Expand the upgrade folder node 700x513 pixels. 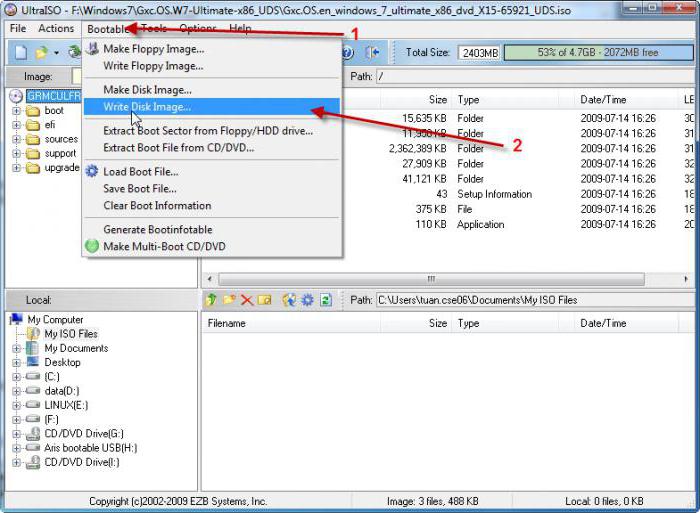pos(17,168)
